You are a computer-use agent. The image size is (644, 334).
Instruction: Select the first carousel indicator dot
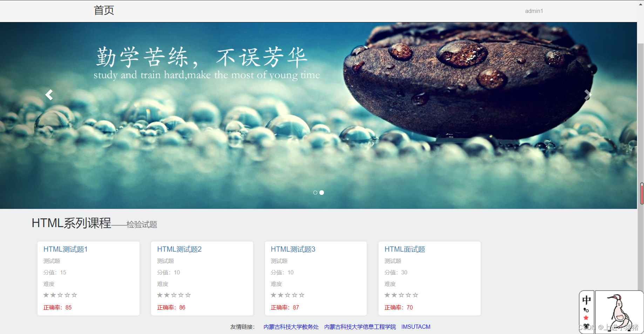[x=315, y=192]
